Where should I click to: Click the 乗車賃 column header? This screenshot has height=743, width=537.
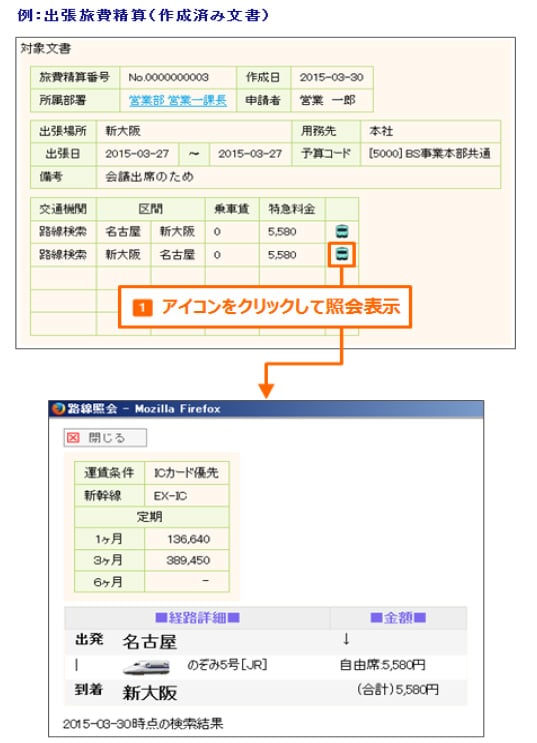click(x=232, y=209)
